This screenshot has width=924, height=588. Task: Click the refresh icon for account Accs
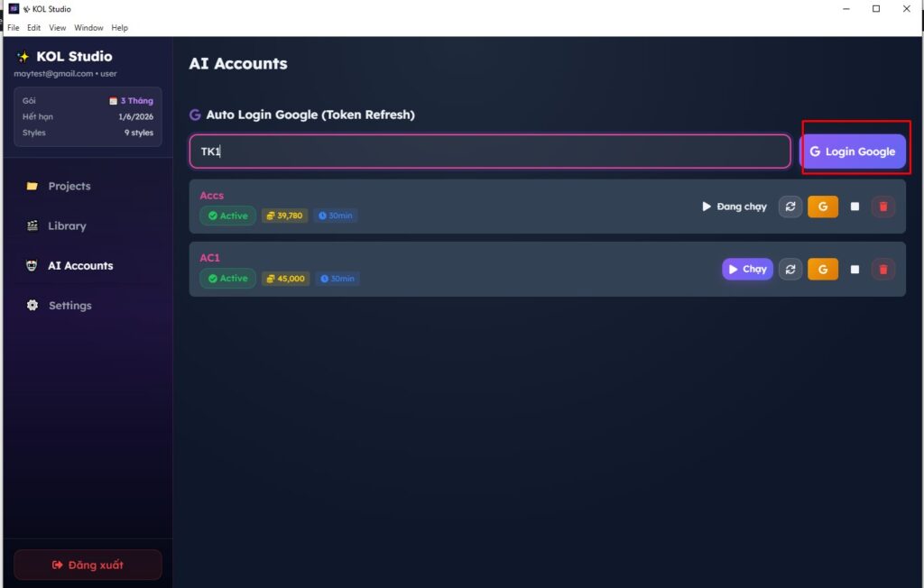click(x=790, y=207)
